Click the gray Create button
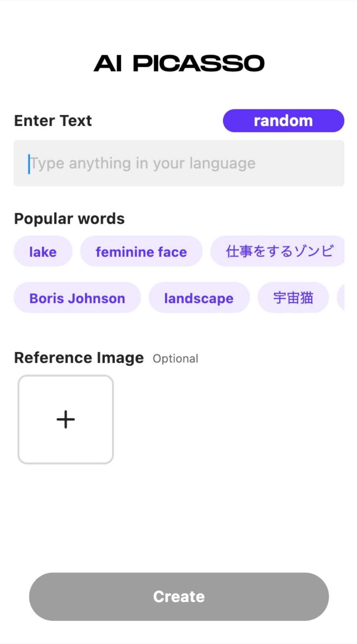The image size is (357, 644). click(x=179, y=596)
